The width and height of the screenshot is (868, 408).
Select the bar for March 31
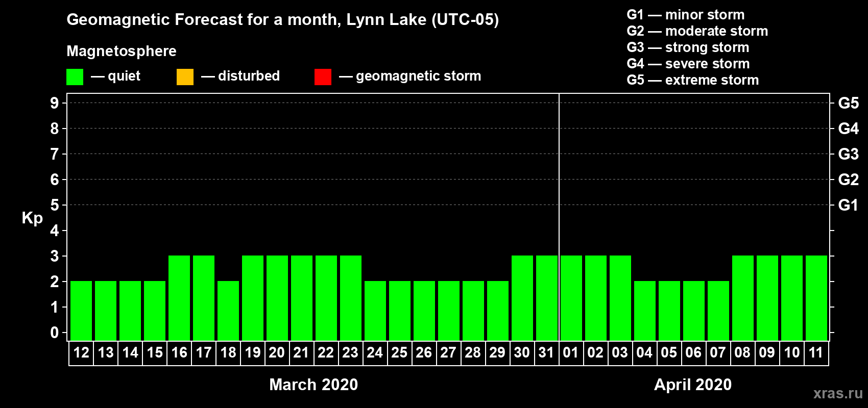click(547, 298)
